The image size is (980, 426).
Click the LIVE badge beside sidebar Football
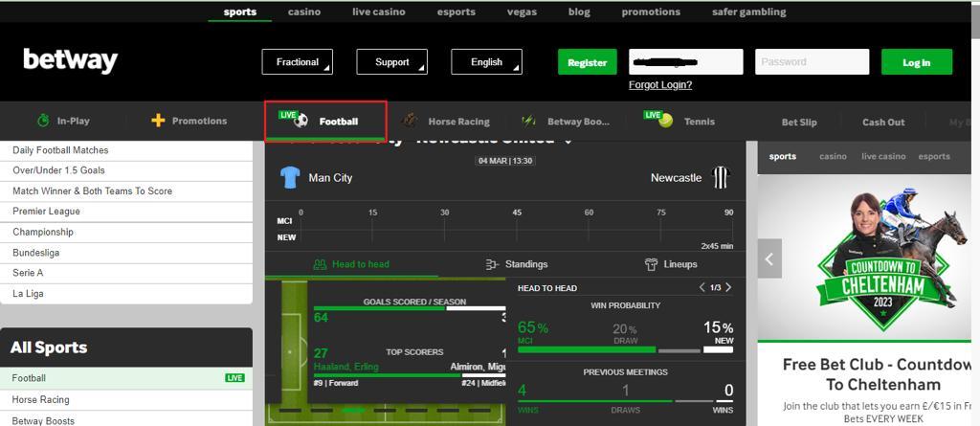point(235,378)
